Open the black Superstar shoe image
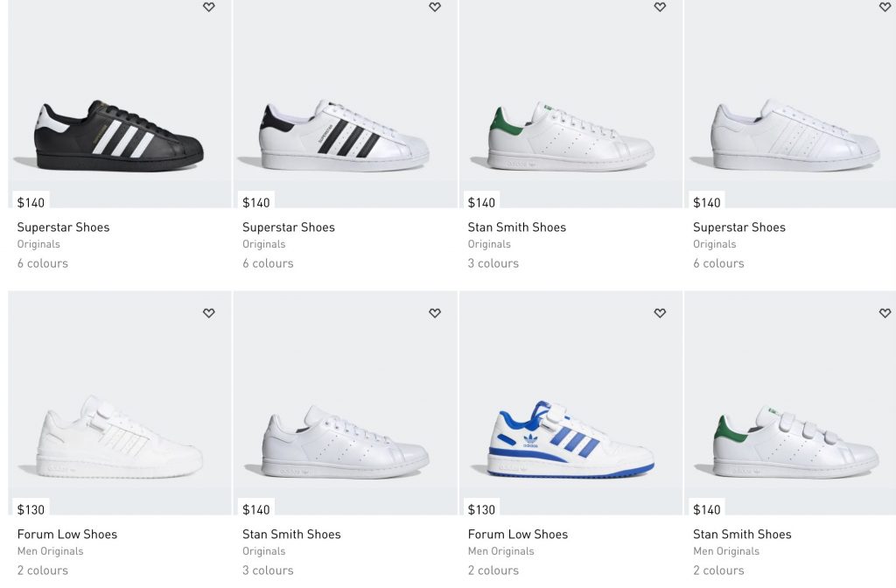Screen dimensions: 896x588 [120, 136]
